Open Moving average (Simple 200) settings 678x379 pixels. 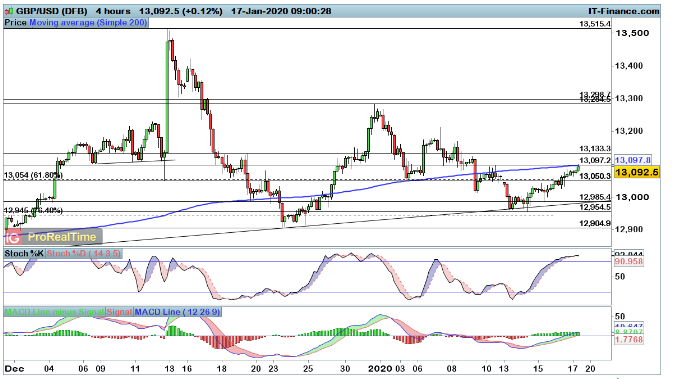click(x=88, y=22)
